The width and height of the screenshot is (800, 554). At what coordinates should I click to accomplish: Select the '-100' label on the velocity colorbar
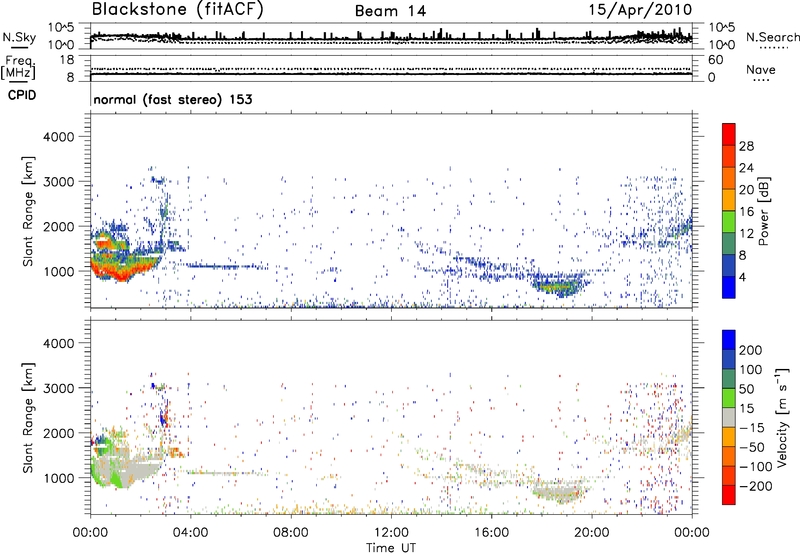pyautogui.click(x=756, y=467)
